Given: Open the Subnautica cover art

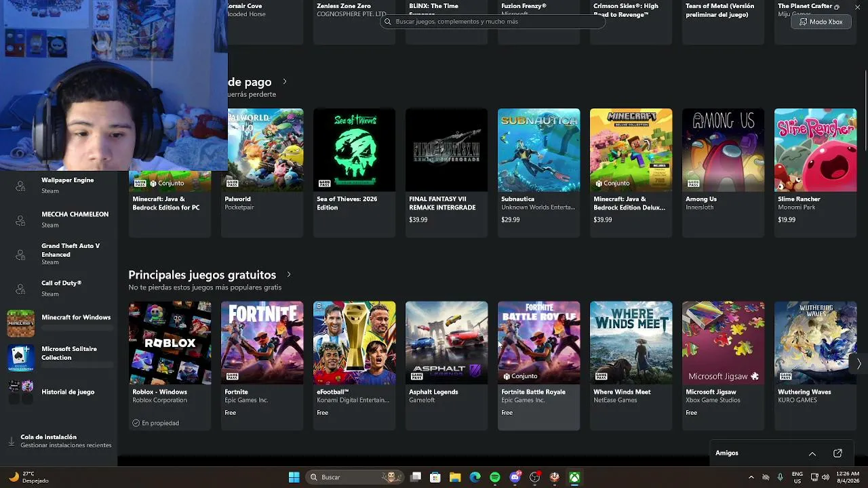Looking at the screenshot, I should [x=538, y=150].
